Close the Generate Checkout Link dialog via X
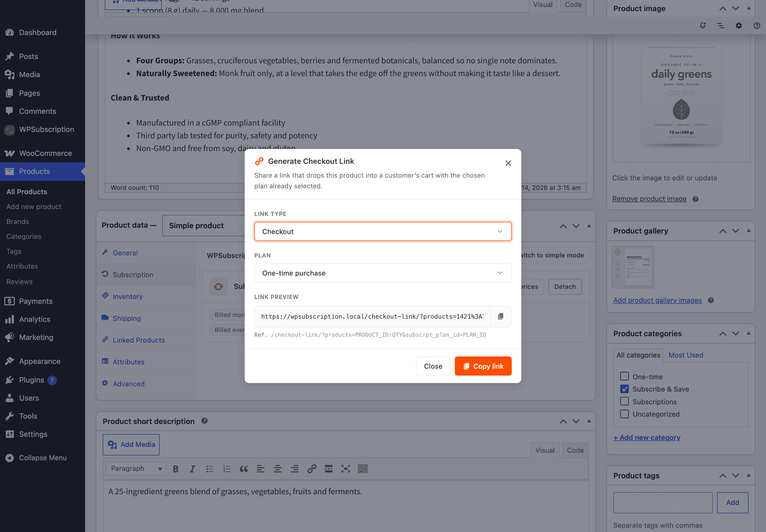 click(x=508, y=163)
